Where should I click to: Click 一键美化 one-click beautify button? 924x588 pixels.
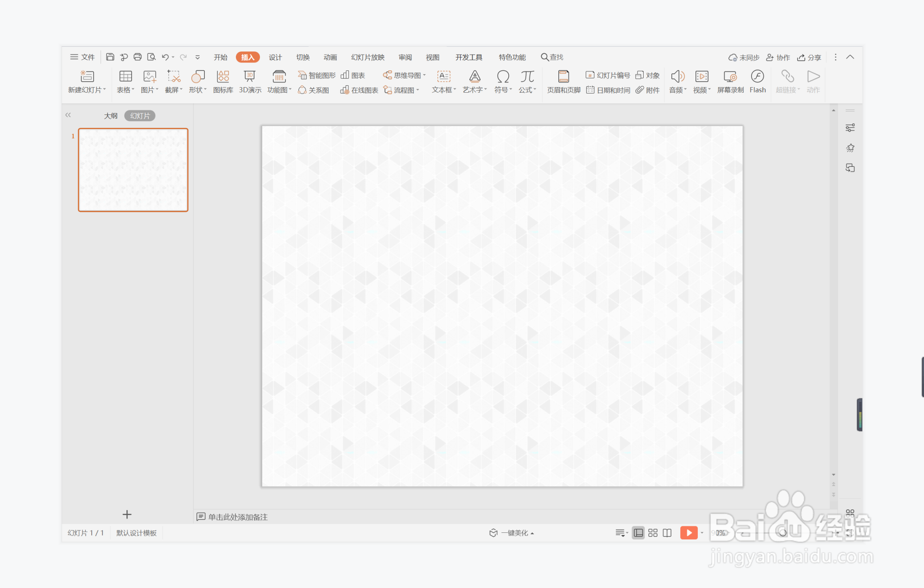(512, 533)
